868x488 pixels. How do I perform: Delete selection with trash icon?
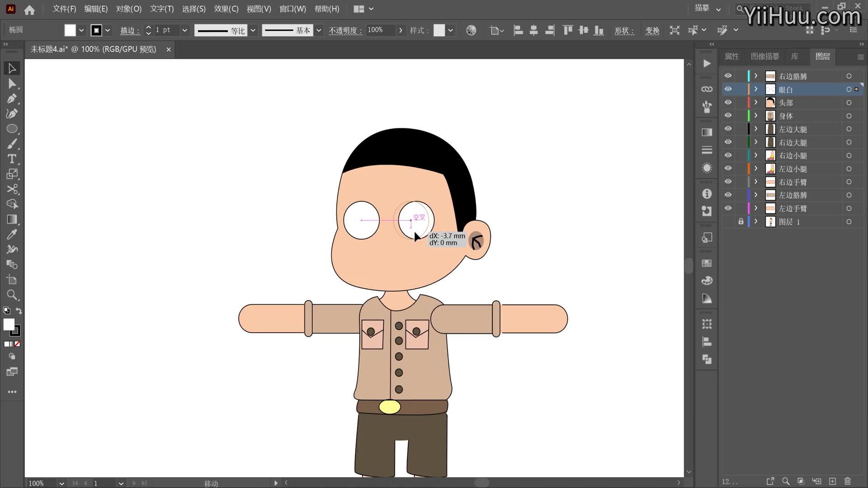[x=848, y=481]
